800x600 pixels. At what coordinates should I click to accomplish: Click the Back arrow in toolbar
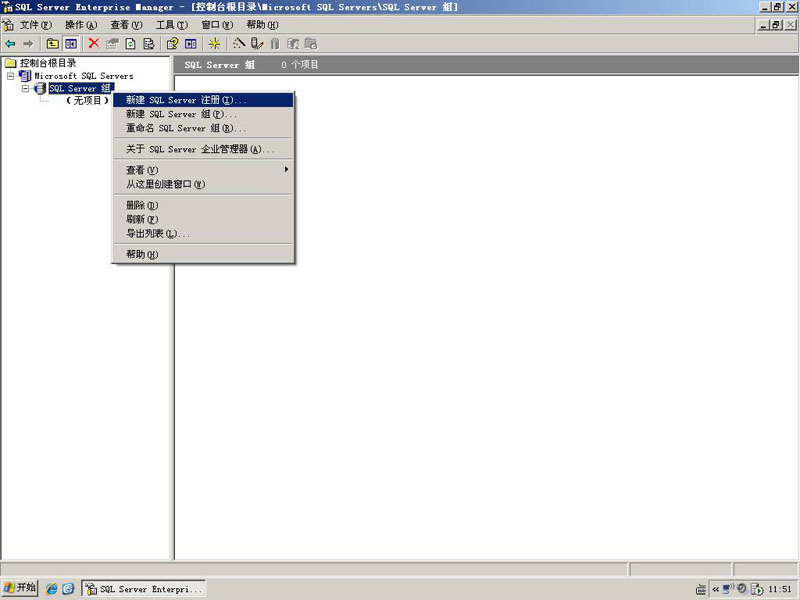(x=10, y=43)
